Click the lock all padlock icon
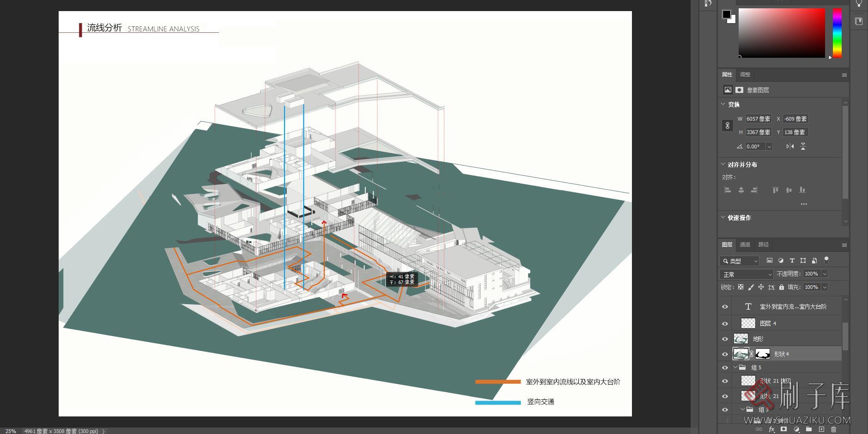Viewport: 868px width, 434px height. point(781,287)
